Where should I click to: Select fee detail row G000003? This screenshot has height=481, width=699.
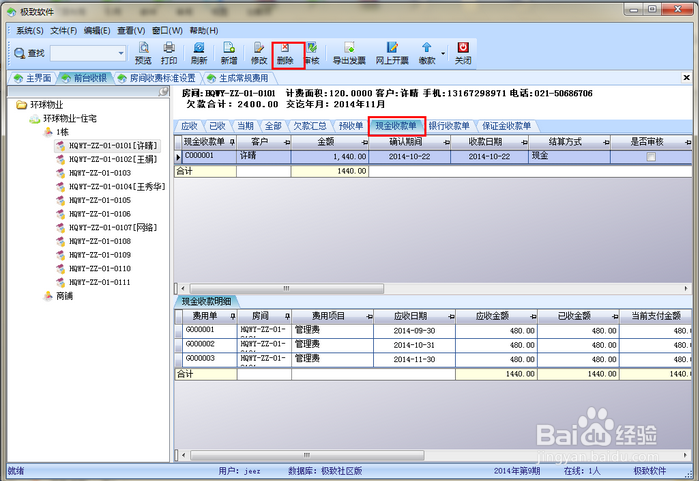(433, 359)
